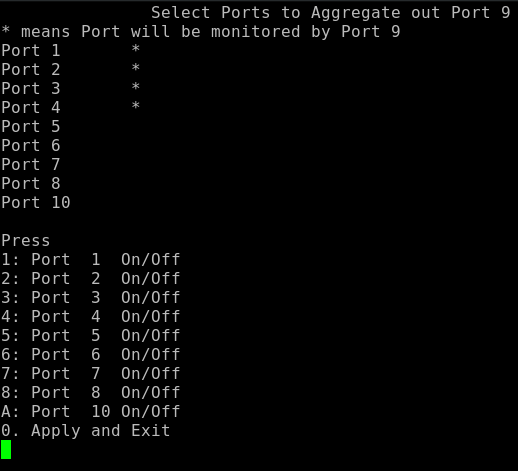
Task: Click the 0. Apply and Exit line
Action: [x=86, y=431]
